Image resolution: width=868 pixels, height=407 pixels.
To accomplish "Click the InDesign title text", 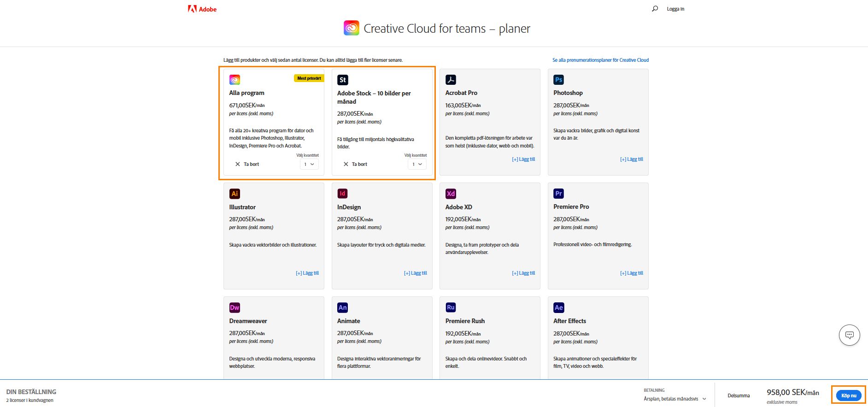I will click(x=349, y=207).
